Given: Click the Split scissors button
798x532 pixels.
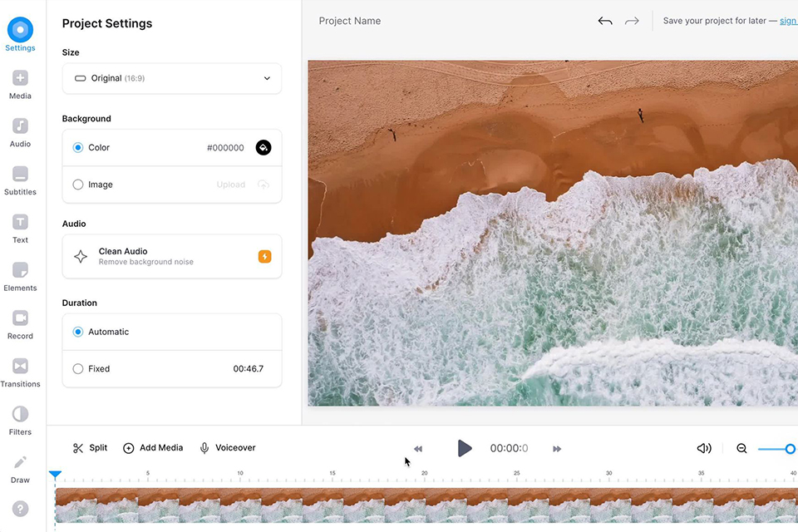Looking at the screenshot, I should [x=90, y=448].
